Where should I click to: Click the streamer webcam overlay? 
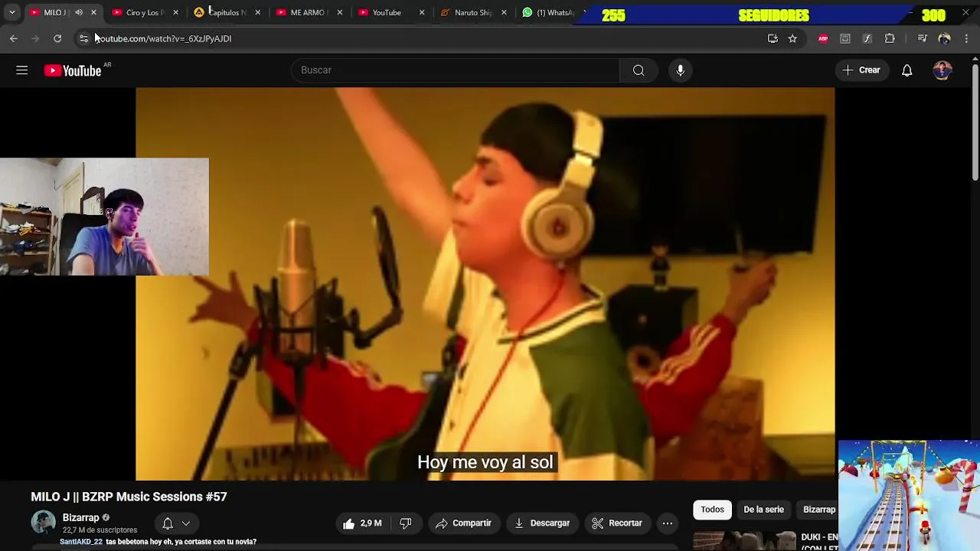104,217
